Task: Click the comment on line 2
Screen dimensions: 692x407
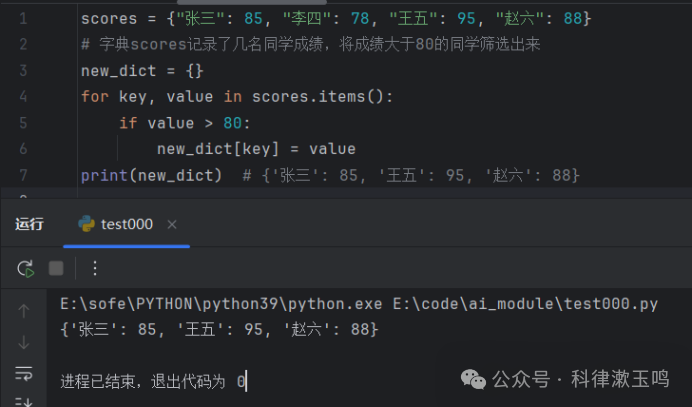Action: click(x=311, y=45)
